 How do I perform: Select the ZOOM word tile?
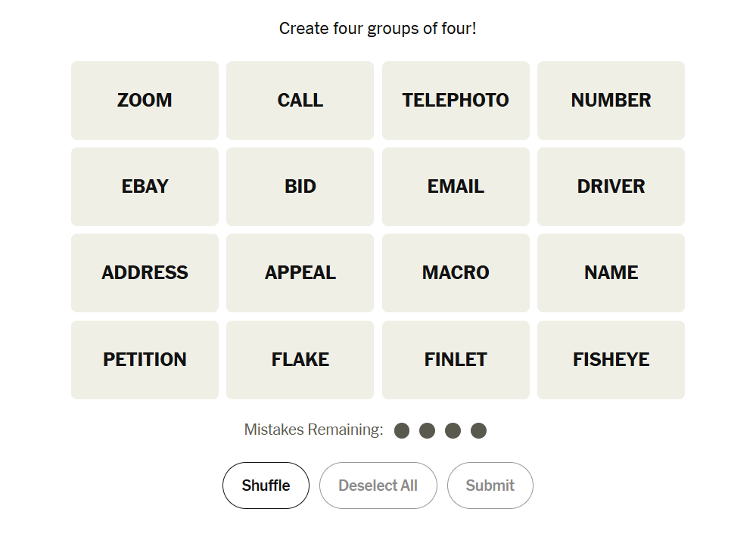[x=145, y=101]
